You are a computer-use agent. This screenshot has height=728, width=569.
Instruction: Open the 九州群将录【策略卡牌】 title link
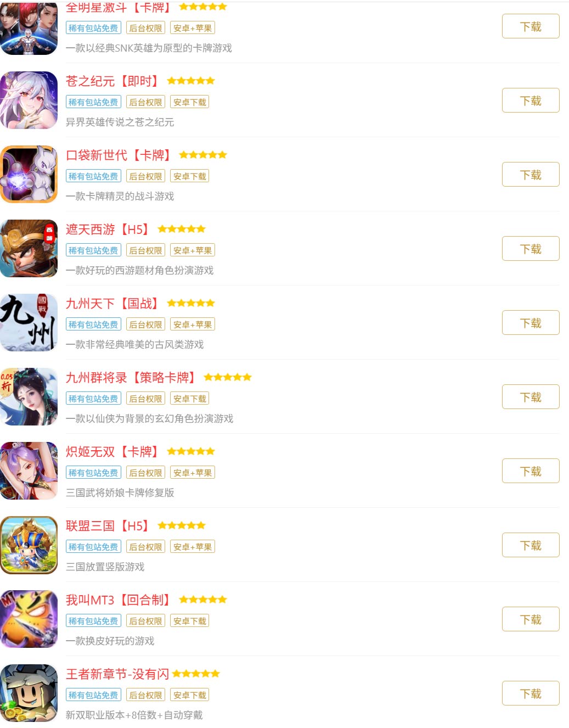(131, 378)
